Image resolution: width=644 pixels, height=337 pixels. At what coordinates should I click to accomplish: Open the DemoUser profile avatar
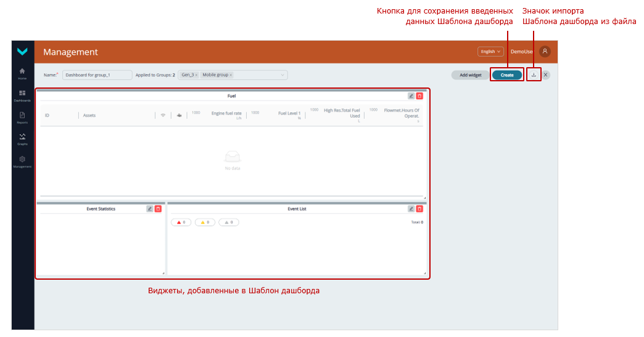pos(545,52)
